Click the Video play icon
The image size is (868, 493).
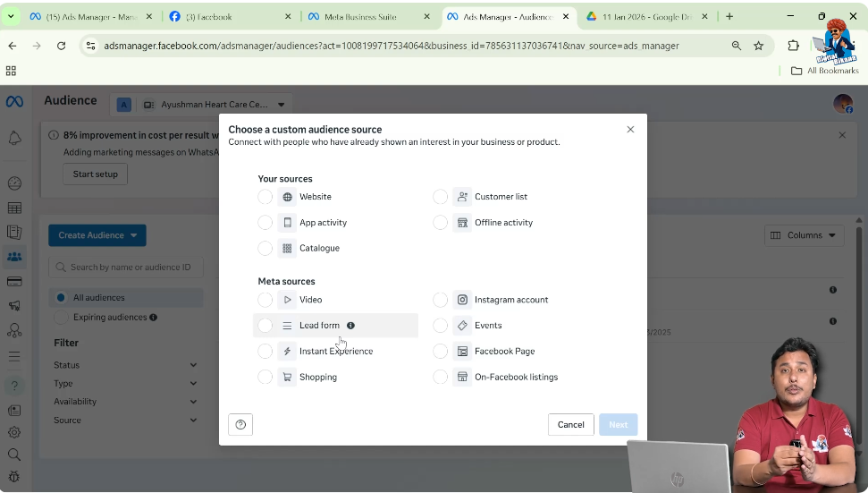[287, 300]
